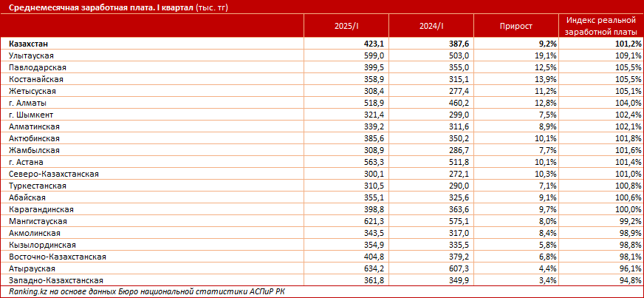Select Kazakhstan's real wage index '101,2%'
Screen dimensions: 644x298
pyautogui.click(x=628, y=44)
